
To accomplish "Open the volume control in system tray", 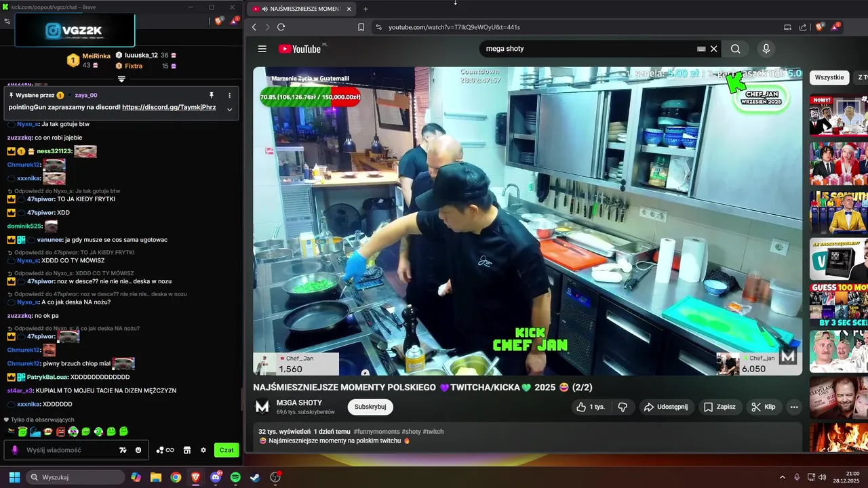I will click(822, 477).
